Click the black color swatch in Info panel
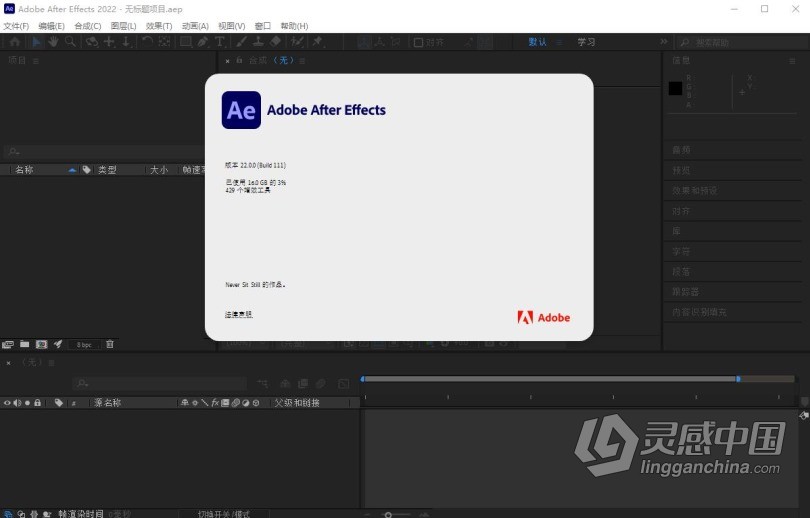Viewport: 810px width, 518px height. click(x=675, y=88)
